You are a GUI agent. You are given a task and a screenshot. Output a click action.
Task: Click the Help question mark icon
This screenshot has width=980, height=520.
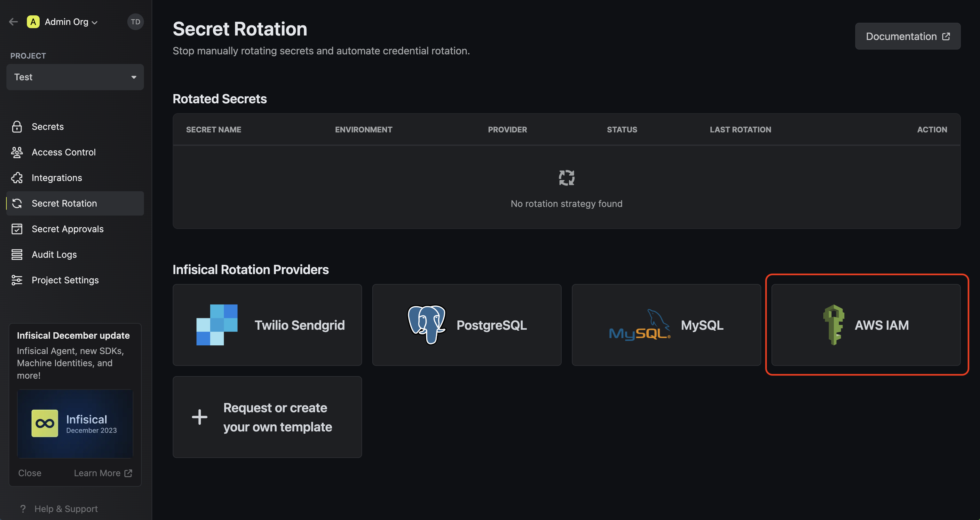pyautogui.click(x=23, y=508)
